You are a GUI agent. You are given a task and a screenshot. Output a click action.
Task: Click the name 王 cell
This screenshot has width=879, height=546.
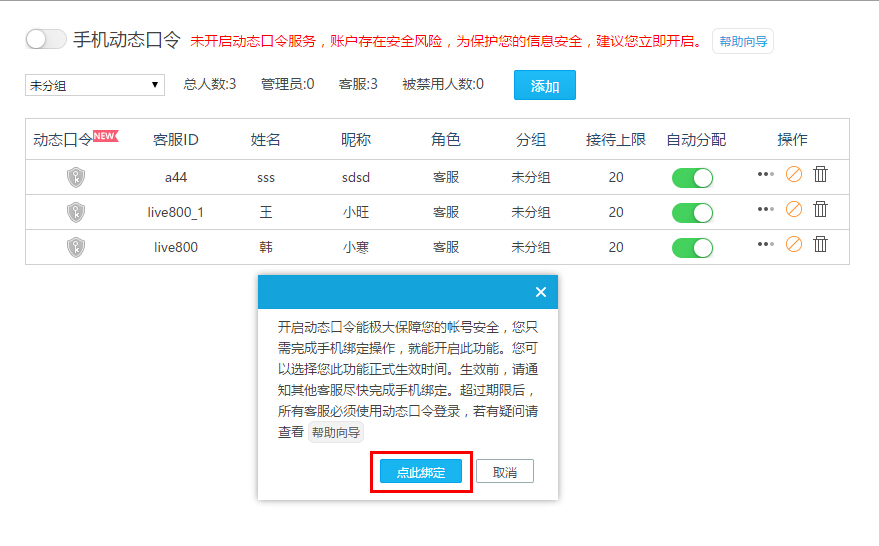266,212
